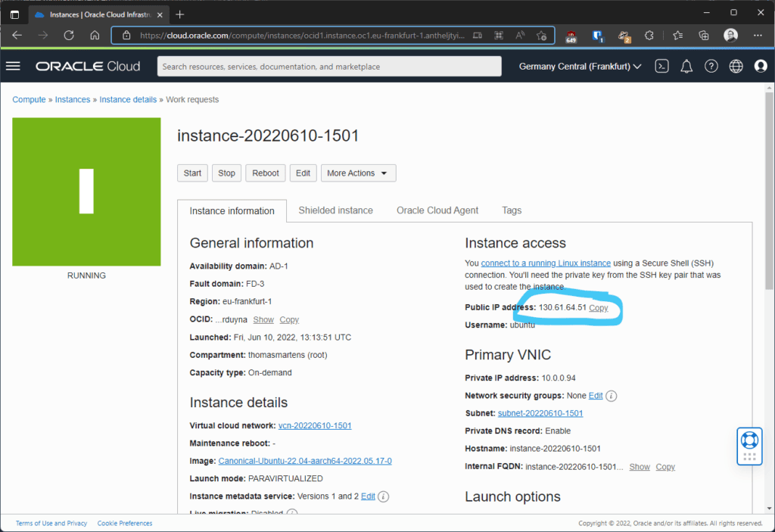Image resolution: width=775 pixels, height=532 pixels.
Task: Open the connect to a running Linux instance link
Action: (x=546, y=263)
